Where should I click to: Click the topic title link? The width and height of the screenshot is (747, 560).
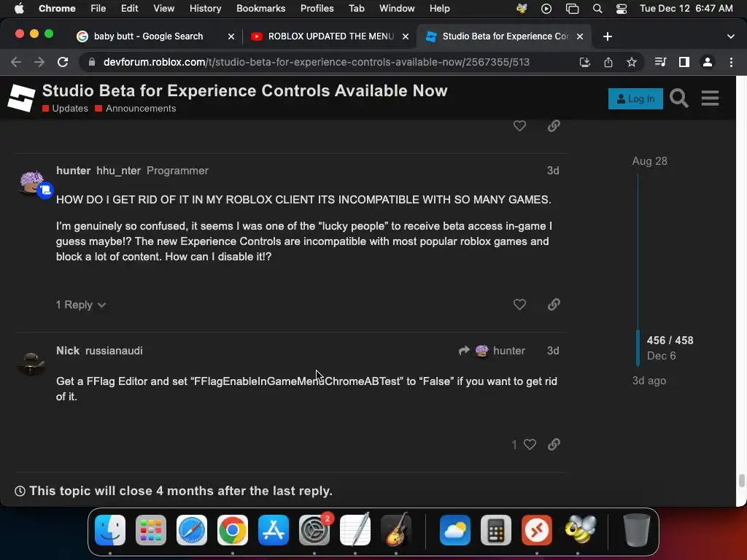(x=245, y=90)
